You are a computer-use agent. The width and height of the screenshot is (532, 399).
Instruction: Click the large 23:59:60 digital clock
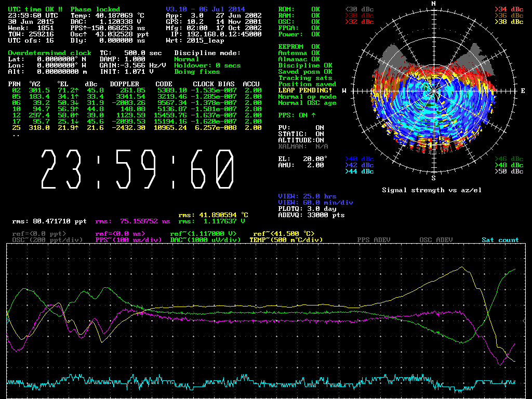pos(138,169)
